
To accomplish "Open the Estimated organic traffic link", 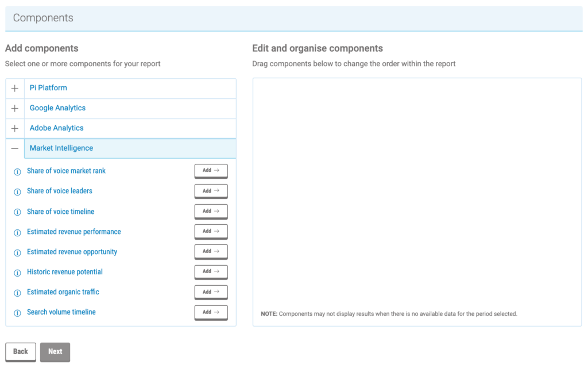I will click(63, 292).
